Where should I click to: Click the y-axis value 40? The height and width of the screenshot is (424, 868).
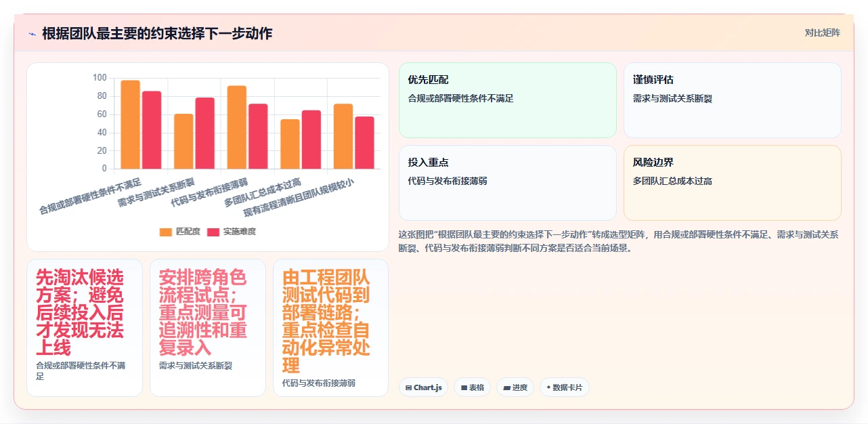[102, 132]
